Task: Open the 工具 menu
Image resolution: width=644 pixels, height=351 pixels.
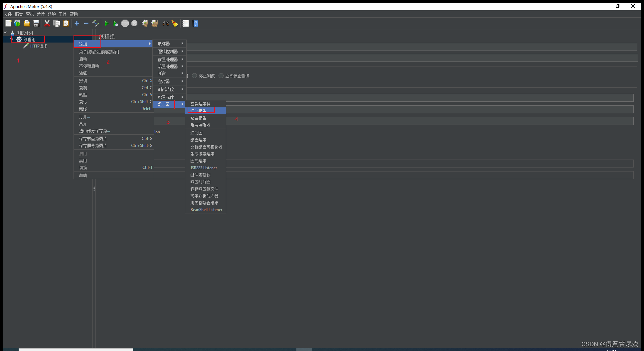Action: point(63,14)
